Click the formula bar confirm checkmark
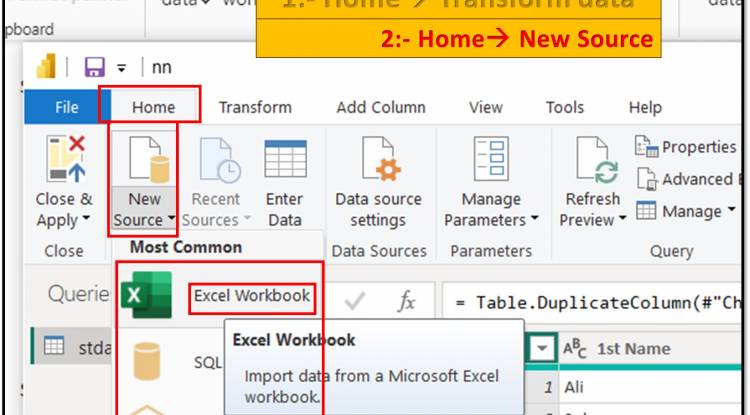This screenshot has width=750, height=415. [354, 301]
